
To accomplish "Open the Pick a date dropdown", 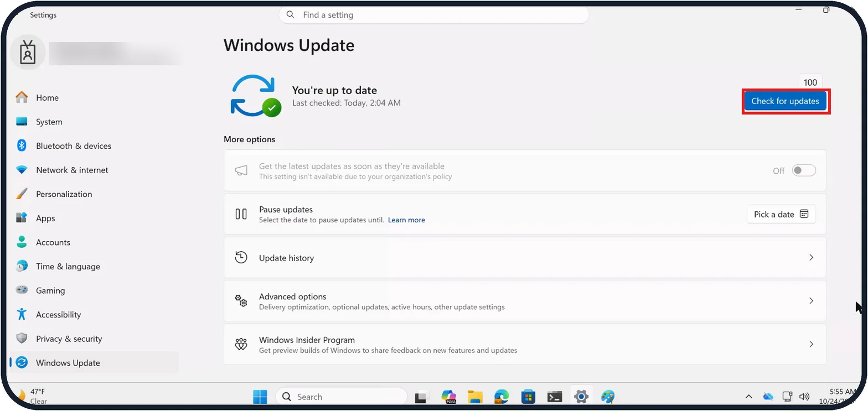I will 781,214.
